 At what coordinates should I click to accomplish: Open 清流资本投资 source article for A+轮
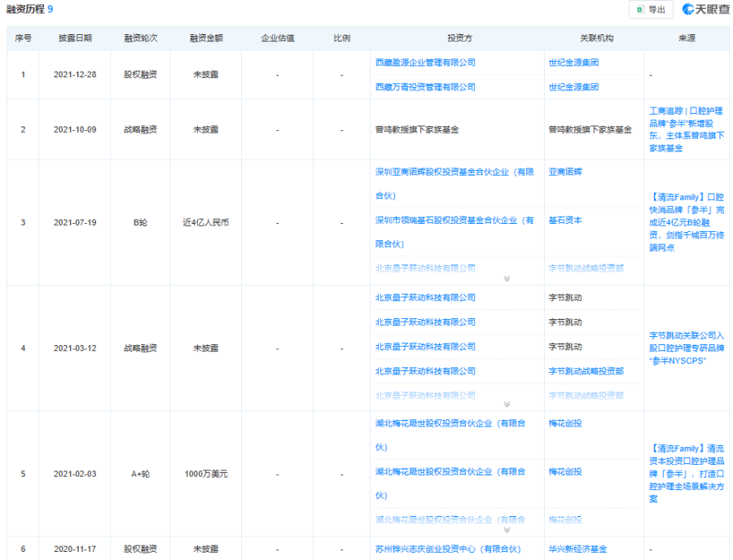point(686,473)
